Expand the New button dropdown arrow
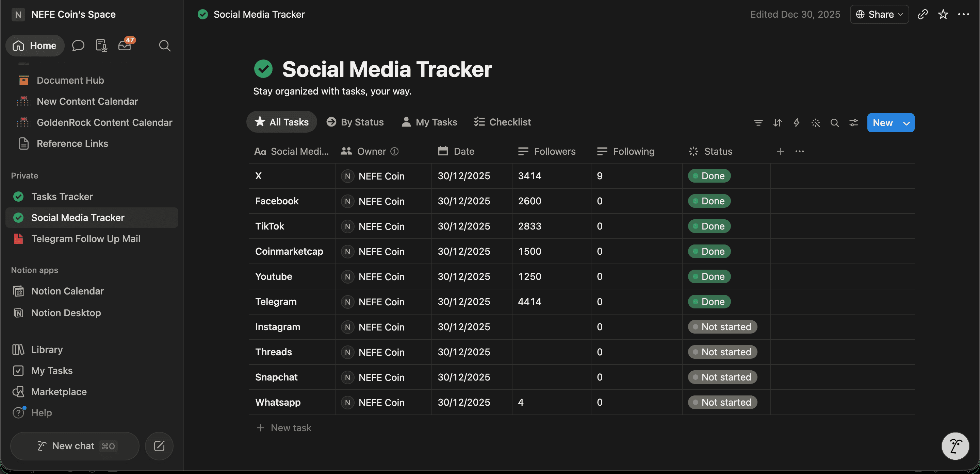The image size is (980, 474). [x=906, y=123]
